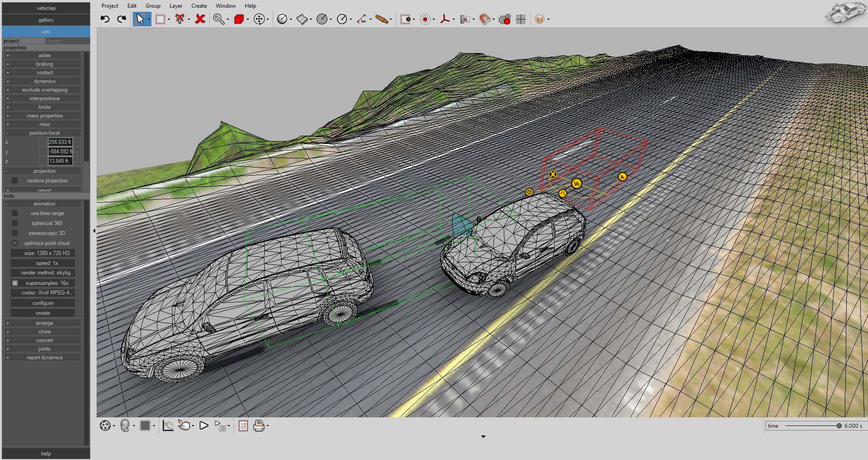Open the gears with red dot settings icon
Viewport: 868px width, 460px height.
coord(505,19)
